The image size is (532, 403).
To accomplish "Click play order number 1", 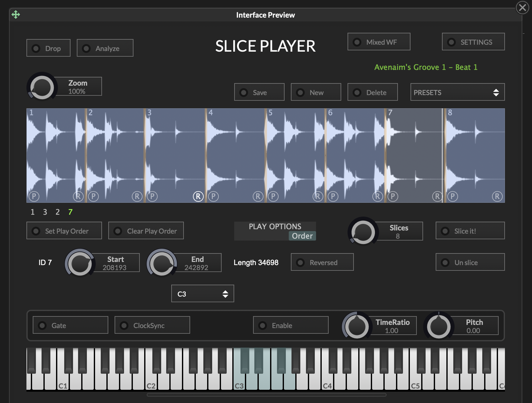I will (32, 212).
